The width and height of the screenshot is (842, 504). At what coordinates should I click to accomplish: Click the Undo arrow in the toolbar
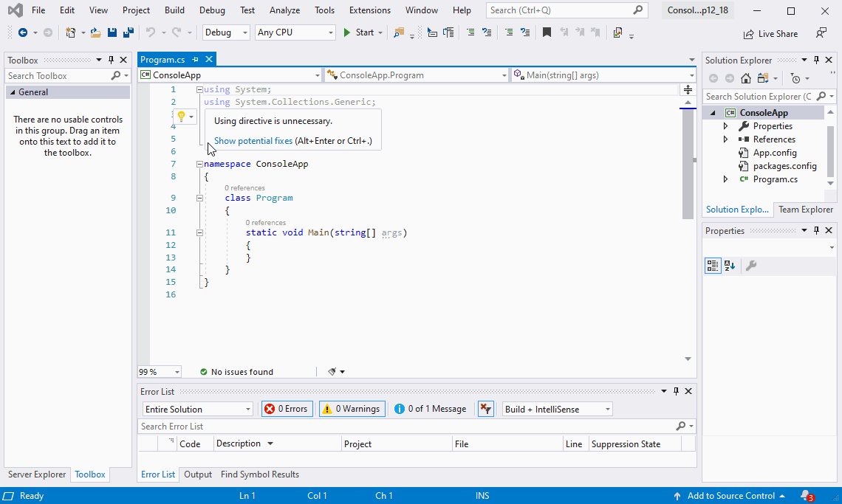coord(151,32)
